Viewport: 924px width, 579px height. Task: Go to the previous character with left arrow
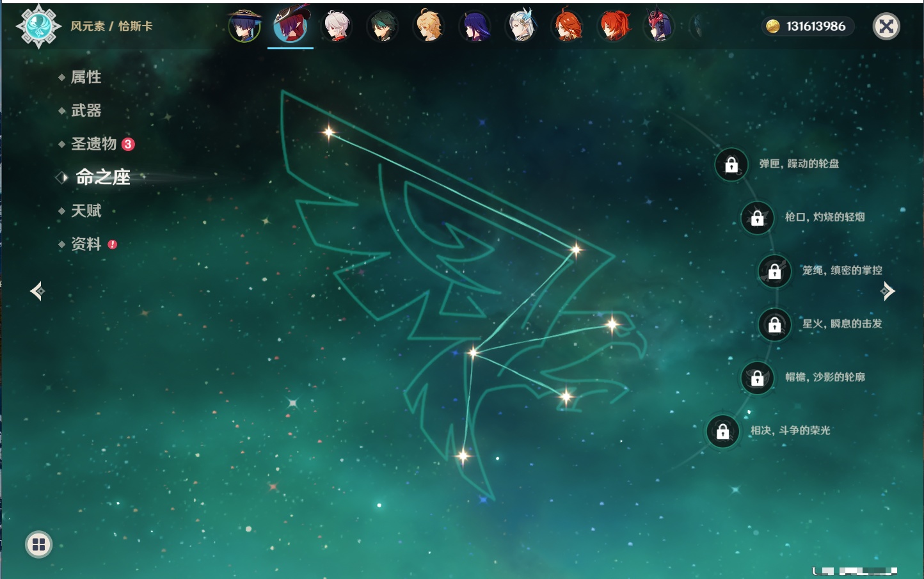(38, 291)
